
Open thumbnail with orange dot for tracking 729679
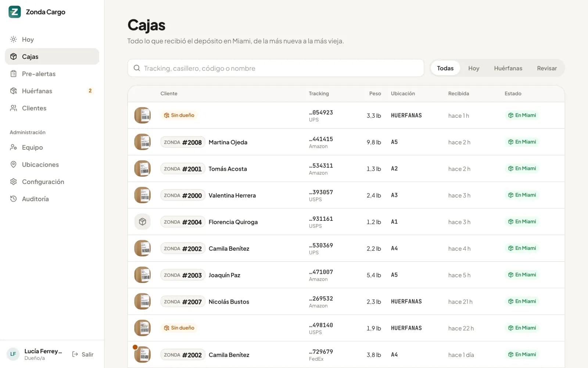click(143, 354)
